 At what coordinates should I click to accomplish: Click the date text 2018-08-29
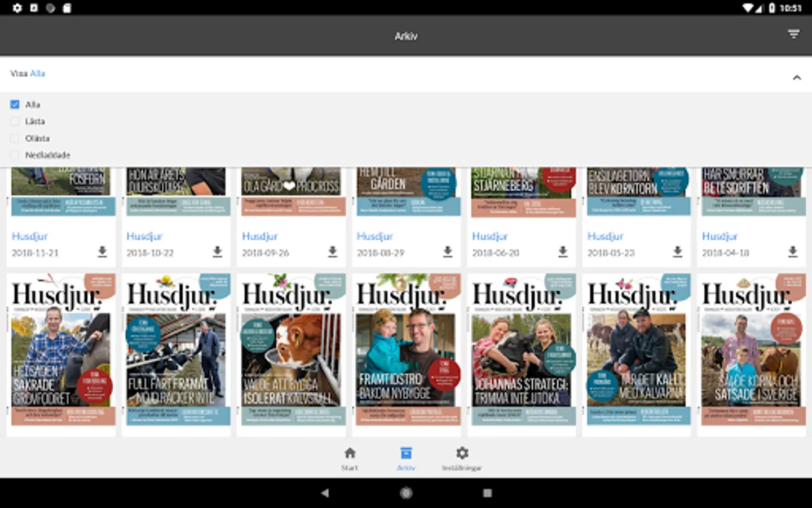(x=381, y=253)
